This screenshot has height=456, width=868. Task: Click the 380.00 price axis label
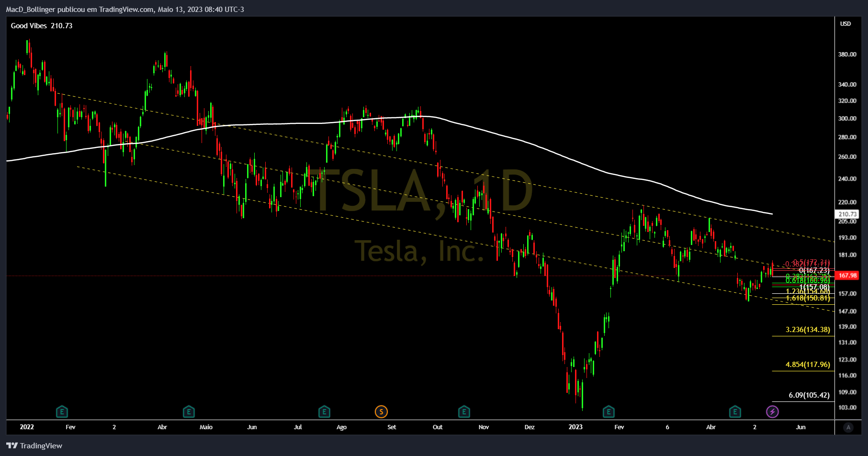(x=847, y=55)
